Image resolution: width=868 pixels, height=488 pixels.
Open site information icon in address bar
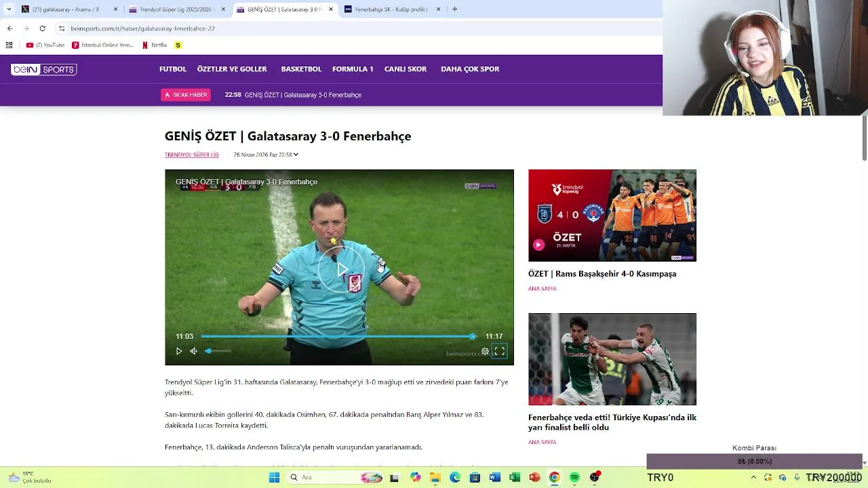pyautogui.click(x=62, y=28)
